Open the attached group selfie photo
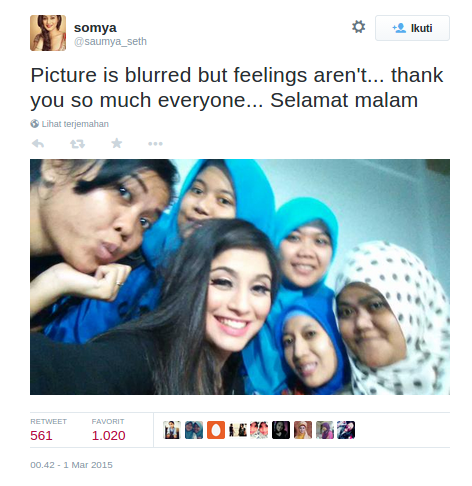 pyautogui.click(x=240, y=277)
